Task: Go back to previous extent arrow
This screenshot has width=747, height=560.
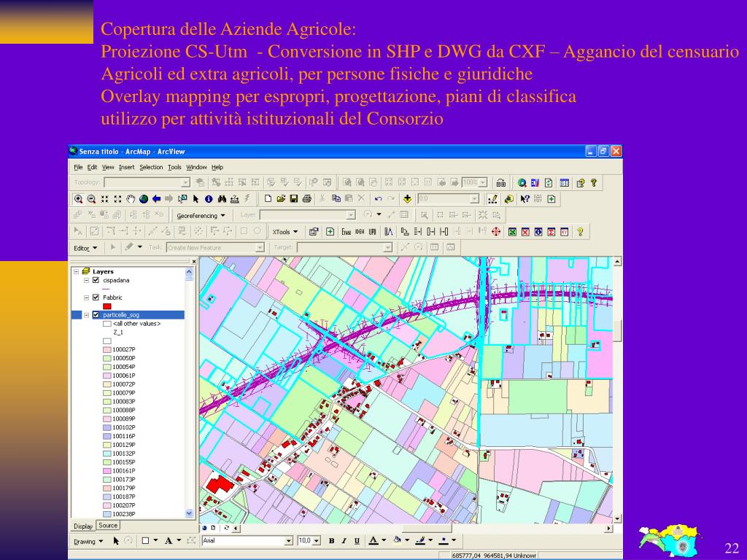Action: (156, 199)
